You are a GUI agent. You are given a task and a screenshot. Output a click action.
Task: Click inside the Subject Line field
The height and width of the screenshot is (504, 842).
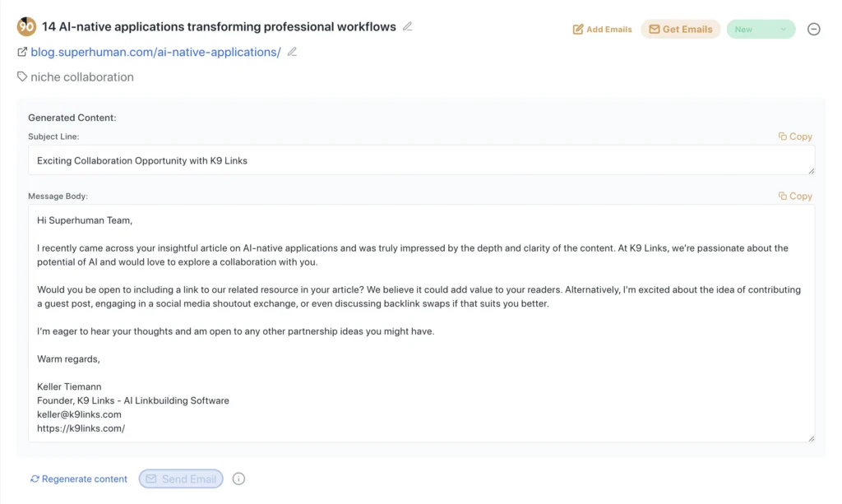[x=411, y=160]
